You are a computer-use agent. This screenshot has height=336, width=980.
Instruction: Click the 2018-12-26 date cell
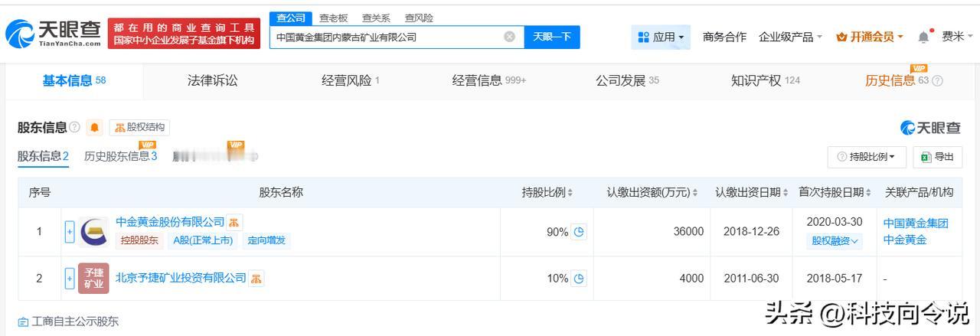pyautogui.click(x=753, y=232)
